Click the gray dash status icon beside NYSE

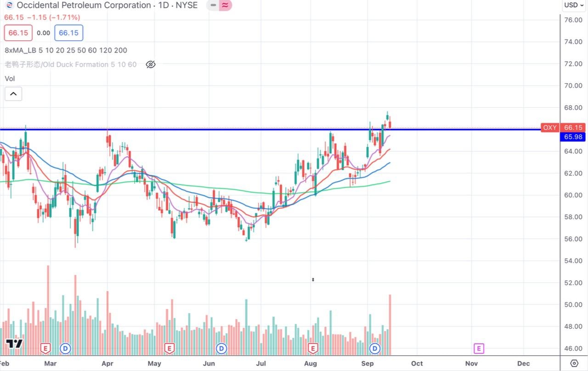coord(213,6)
